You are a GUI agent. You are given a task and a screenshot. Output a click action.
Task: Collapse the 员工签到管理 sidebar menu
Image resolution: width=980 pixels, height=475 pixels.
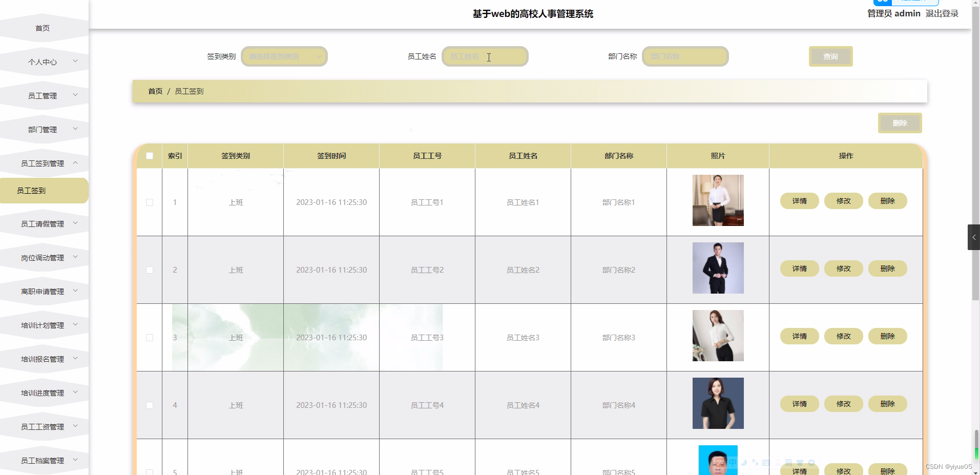tap(43, 163)
